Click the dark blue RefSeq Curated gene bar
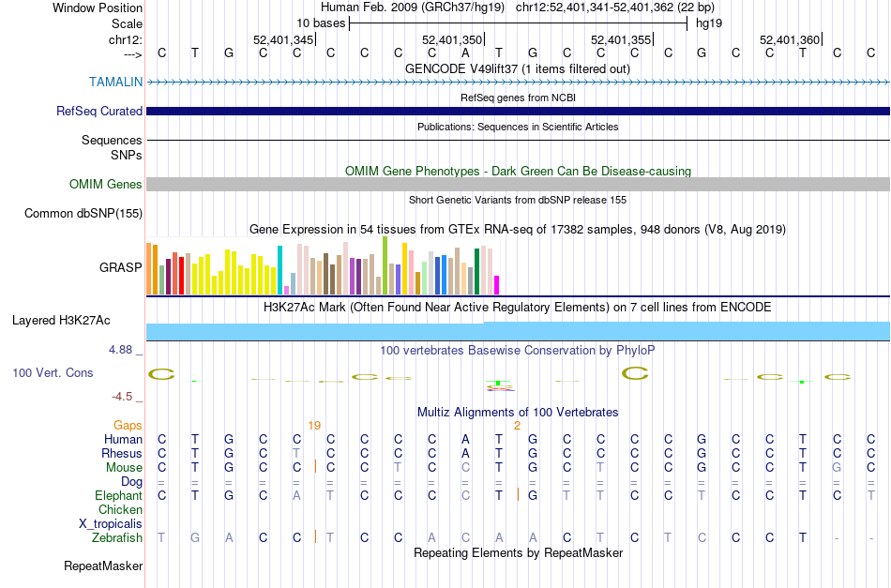Image resolution: width=891 pixels, height=588 pixels. click(x=518, y=111)
